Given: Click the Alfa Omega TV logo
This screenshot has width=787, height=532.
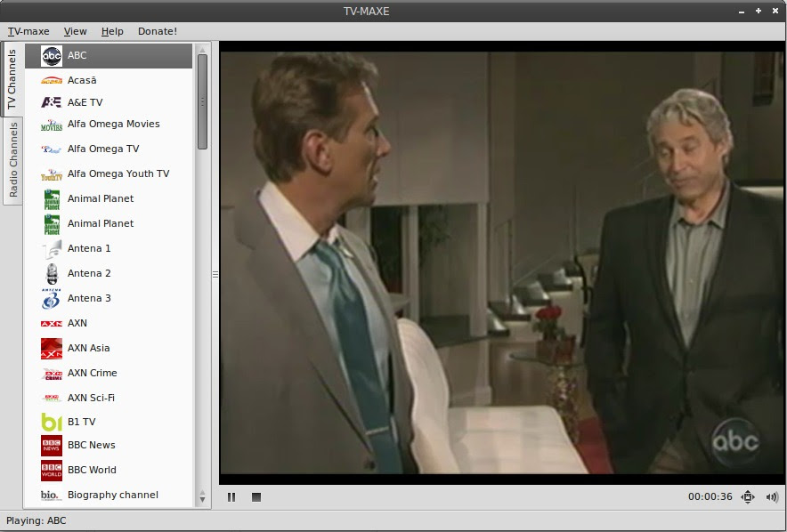Looking at the screenshot, I should click(x=52, y=149).
